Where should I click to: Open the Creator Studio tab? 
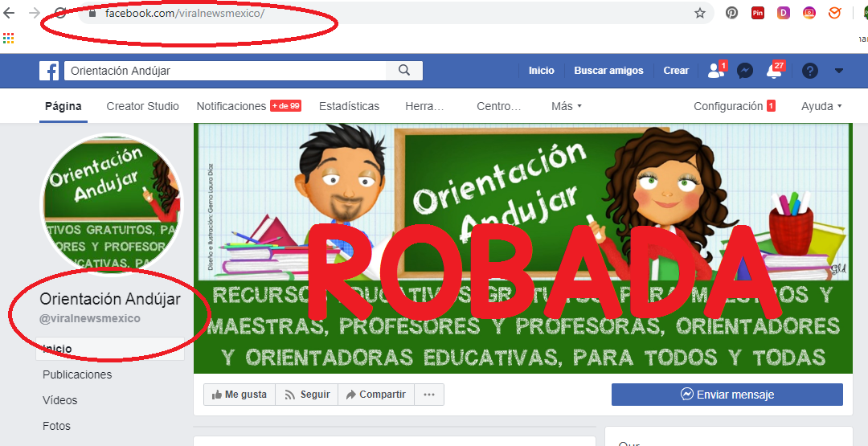[143, 106]
